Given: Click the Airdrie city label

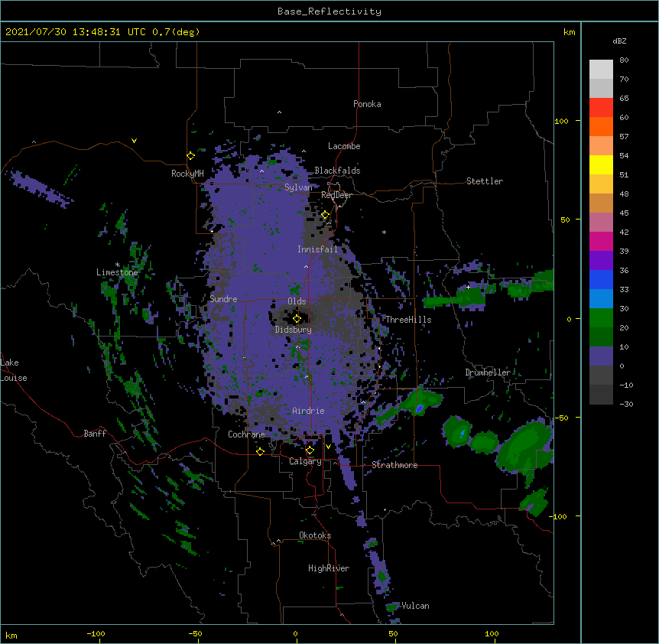Looking at the screenshot, I should tap(308, 411).
